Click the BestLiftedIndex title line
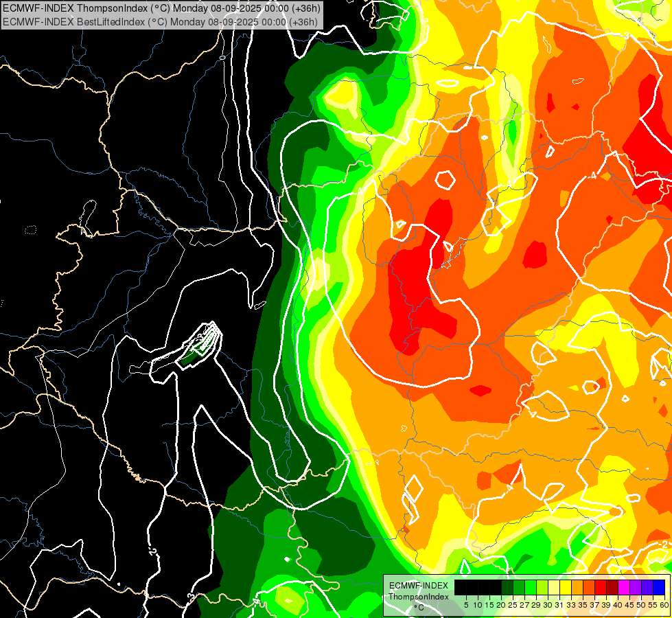 click(161, 22)
